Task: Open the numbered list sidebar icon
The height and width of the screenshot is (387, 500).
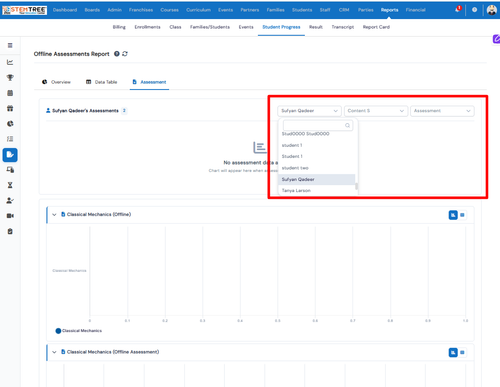Action: [x=10, y=139]
